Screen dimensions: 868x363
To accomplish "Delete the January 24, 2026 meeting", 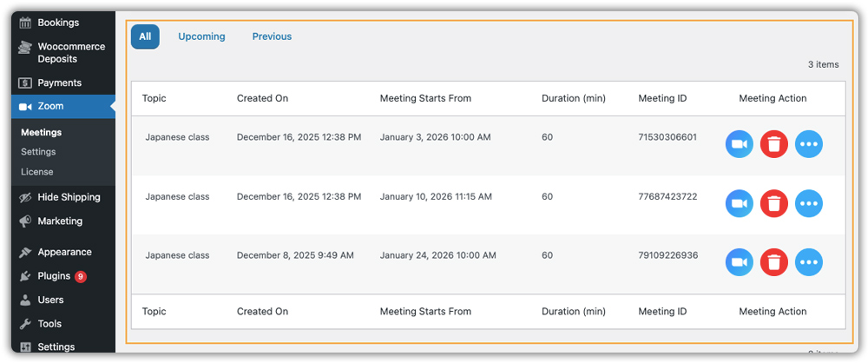I will 773,261.
